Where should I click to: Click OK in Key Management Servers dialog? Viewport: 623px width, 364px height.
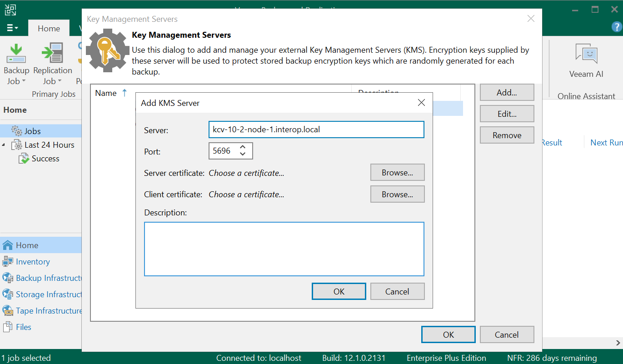click(x=449, y=335)
